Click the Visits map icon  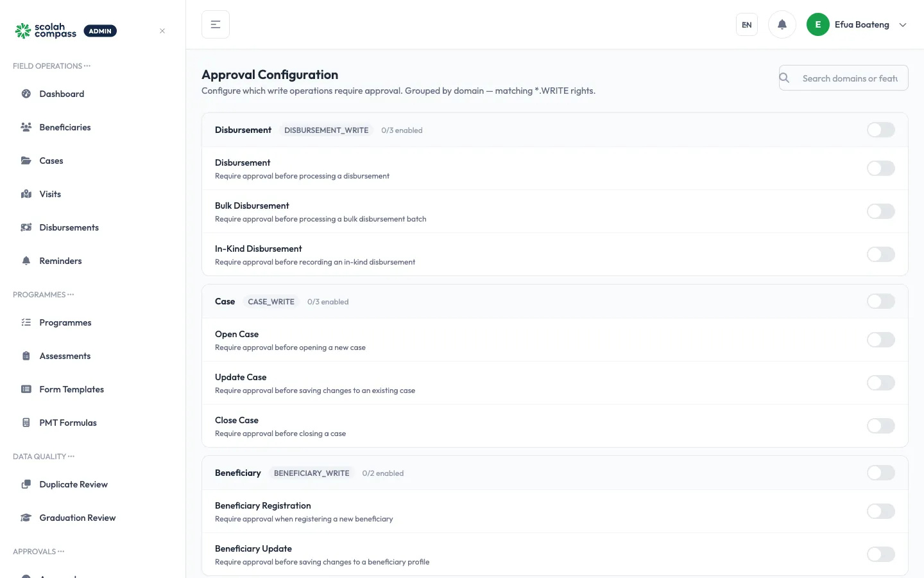click(26, 194)
